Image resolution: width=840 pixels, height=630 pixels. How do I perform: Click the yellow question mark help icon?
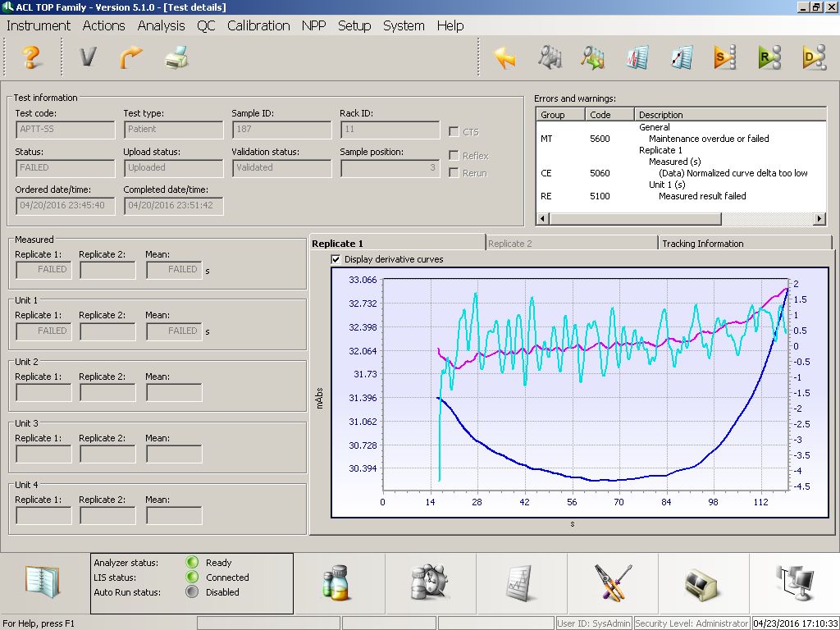(31, 57)
